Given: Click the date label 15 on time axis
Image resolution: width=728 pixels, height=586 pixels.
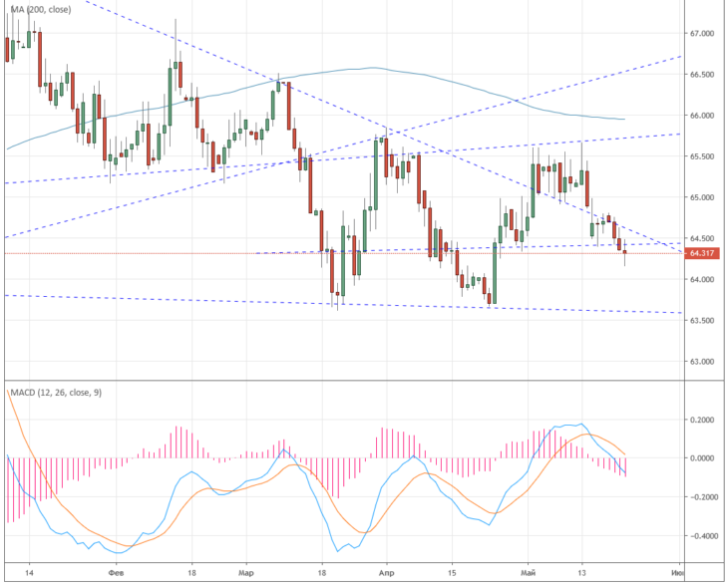Looking at the screenshot, I should [x=452, y=573].
